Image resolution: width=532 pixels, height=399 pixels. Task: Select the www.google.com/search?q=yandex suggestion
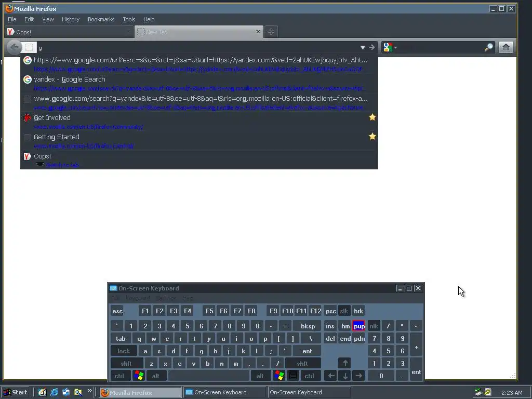(199, 103)
